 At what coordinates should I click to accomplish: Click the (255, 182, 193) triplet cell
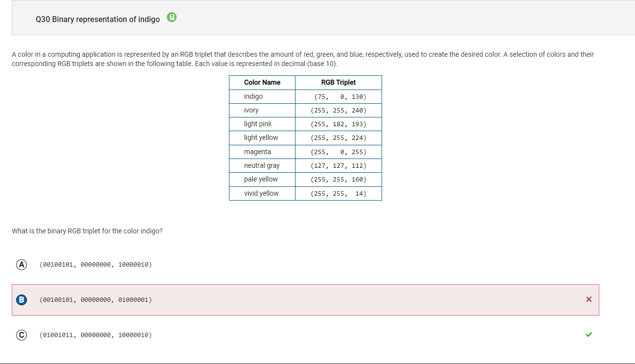(x=339, y=124)
